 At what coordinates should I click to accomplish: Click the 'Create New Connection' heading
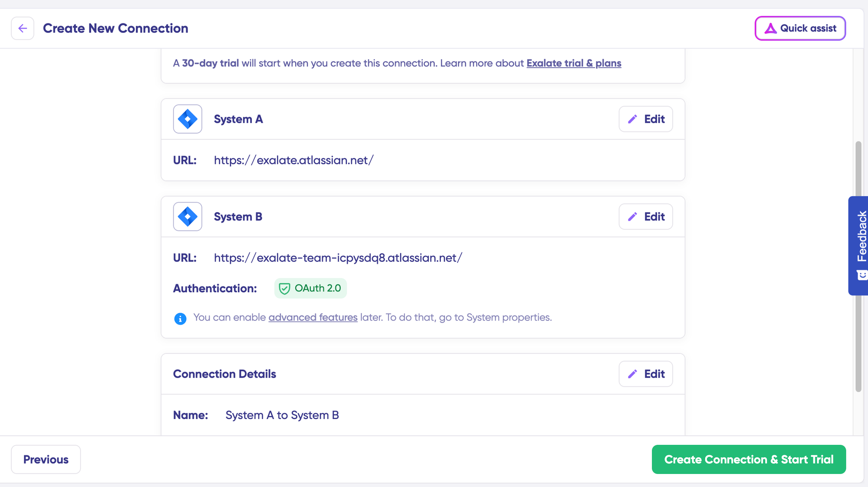[115, 28]
